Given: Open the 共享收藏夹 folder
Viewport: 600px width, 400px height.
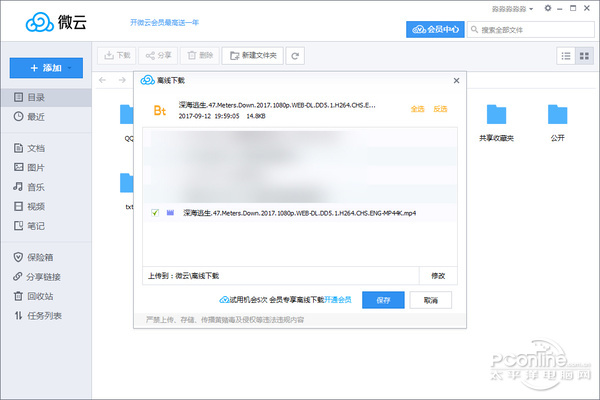Looking at the screenshot, I should click(496, 122).
